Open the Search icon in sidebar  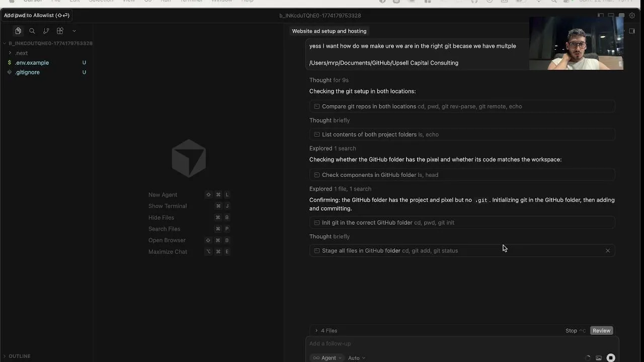point(32,31)
